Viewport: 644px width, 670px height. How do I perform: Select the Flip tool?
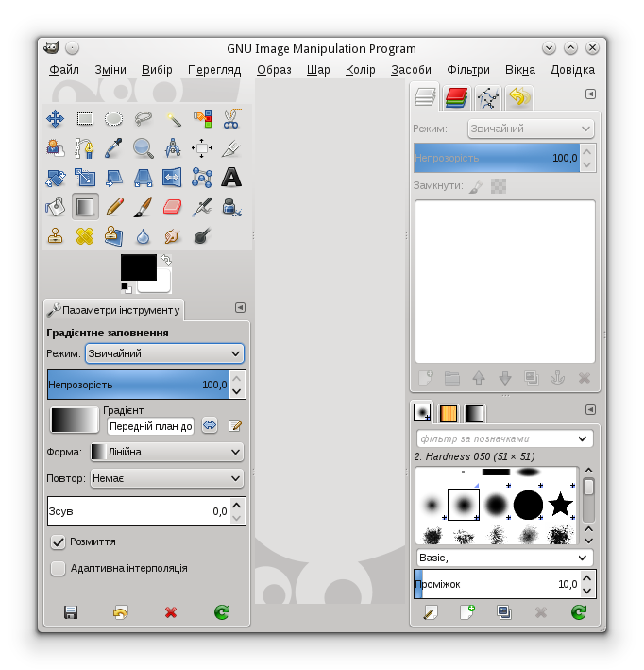(173, 178)
